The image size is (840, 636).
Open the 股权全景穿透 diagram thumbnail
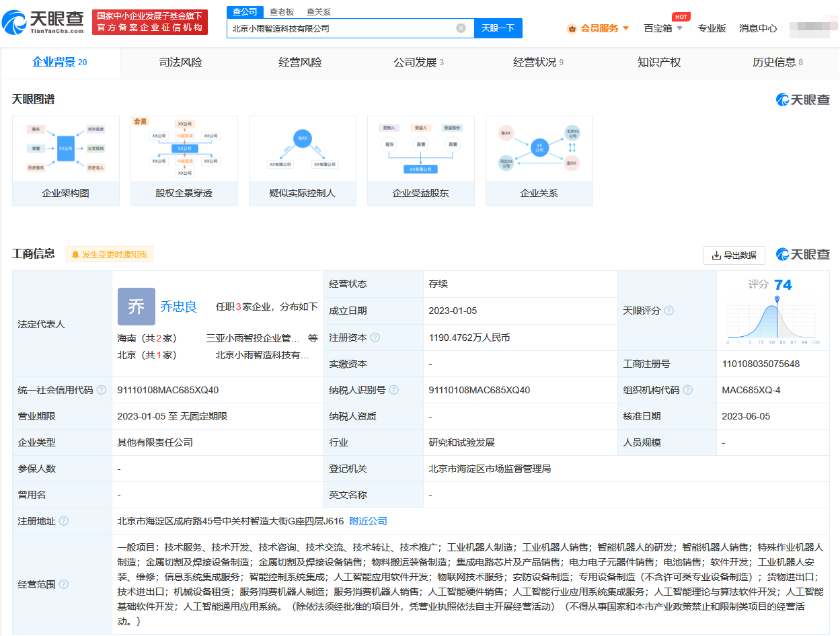184,160
